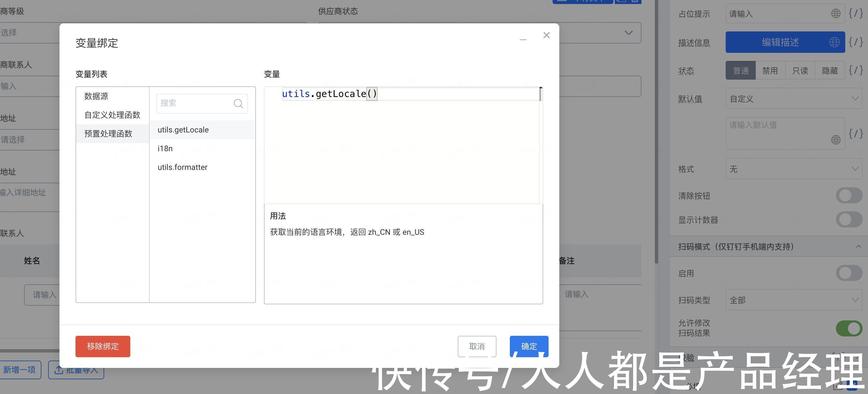Enable the 启用 scan mode switch
Viewport: 868px width, 394px height.
point(849,273)
